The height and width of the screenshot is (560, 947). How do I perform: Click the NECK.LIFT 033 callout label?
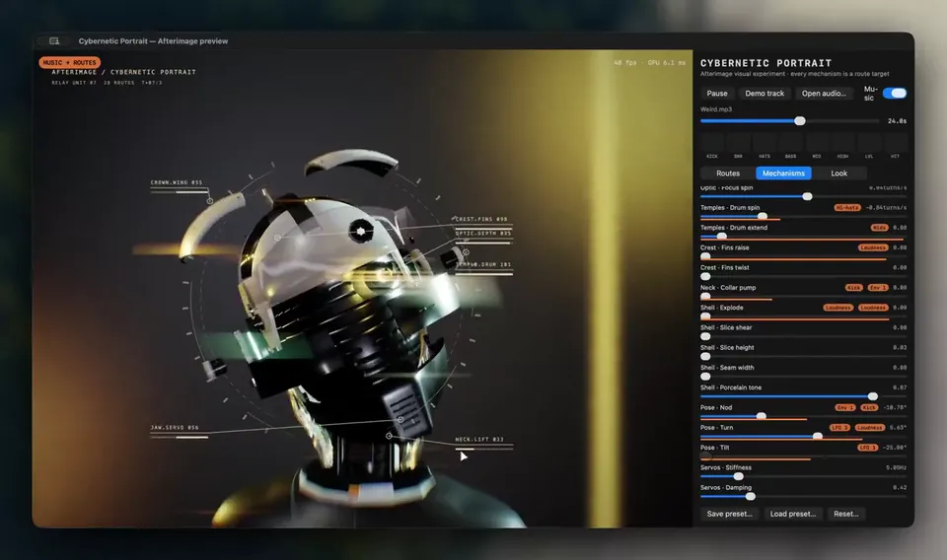(x=479, y=440)
